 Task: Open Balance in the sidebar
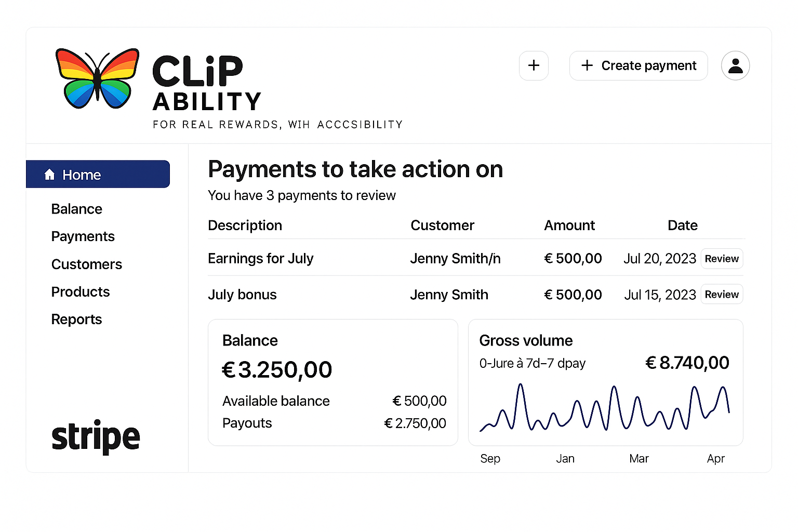[x=77, y=209]
